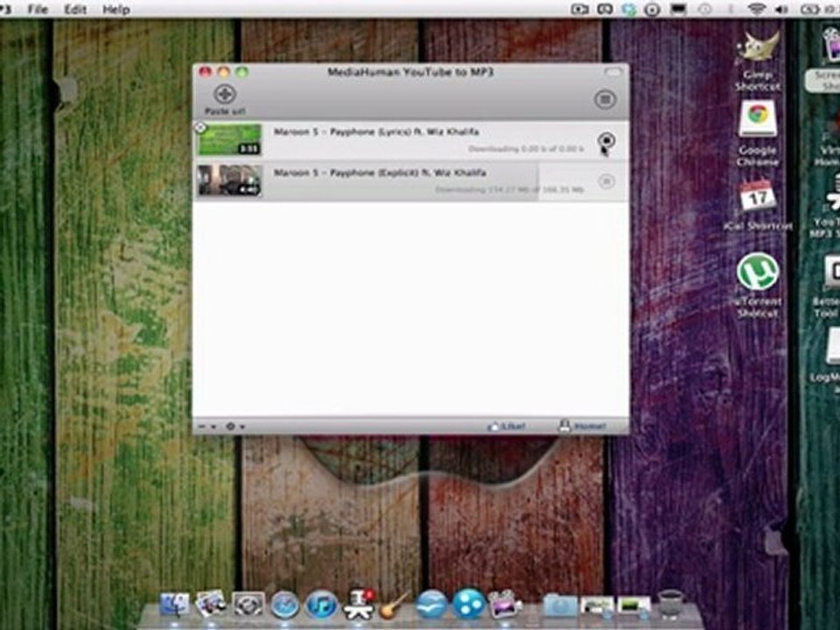
Task: Open the File menu
Action: (x=38, y=10)
